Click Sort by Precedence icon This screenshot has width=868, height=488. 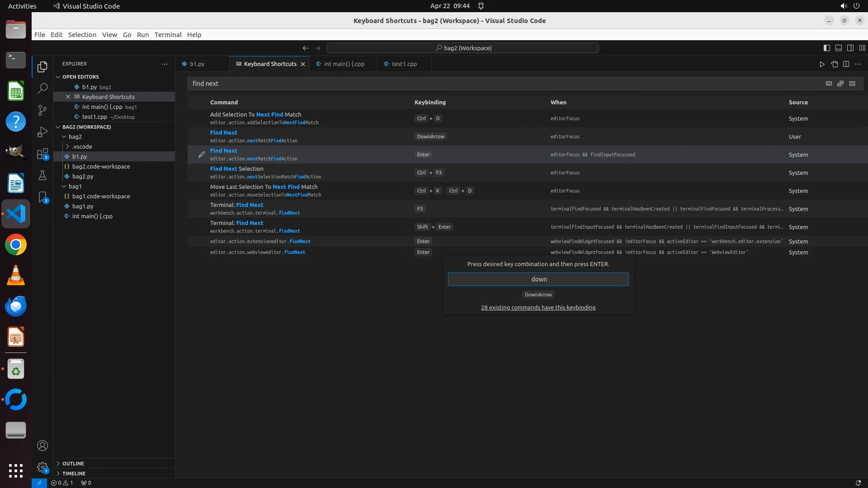840,84
